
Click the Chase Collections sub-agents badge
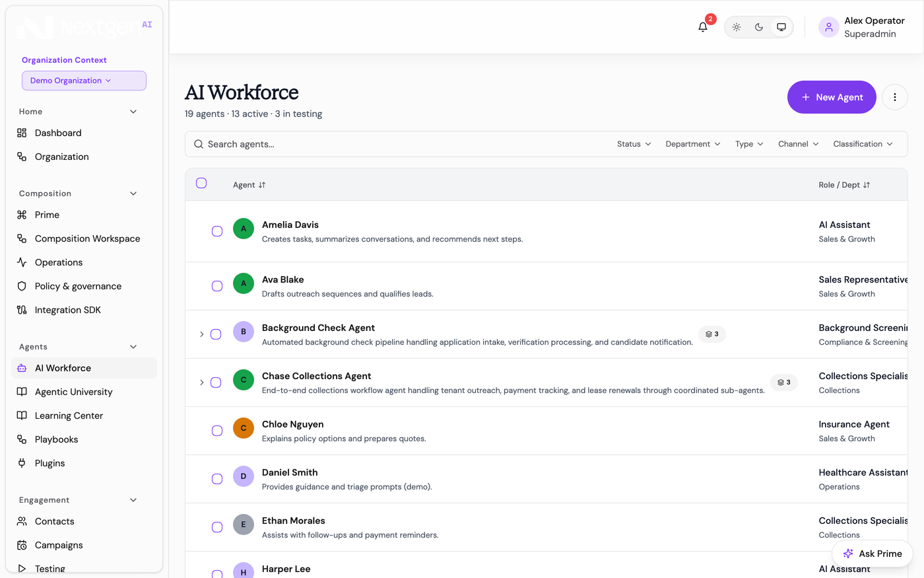pyautogui.click(x=784, y=382)
